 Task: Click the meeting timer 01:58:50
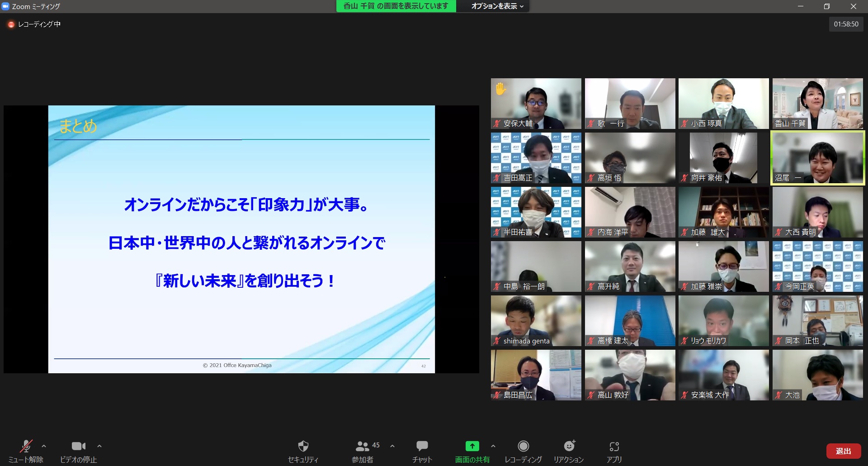point(846,24)
